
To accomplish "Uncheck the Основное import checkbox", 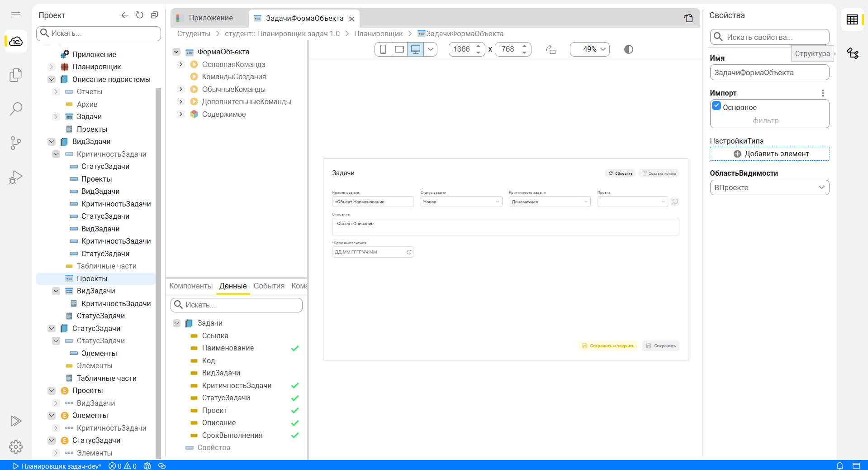I will click(x=716, y=106).
